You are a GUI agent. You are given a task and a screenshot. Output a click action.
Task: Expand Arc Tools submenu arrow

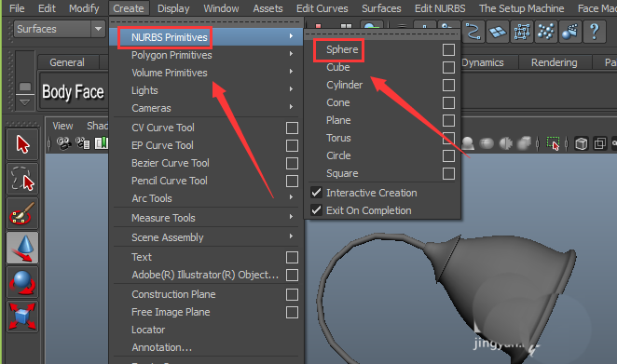[x=291, y=197]
